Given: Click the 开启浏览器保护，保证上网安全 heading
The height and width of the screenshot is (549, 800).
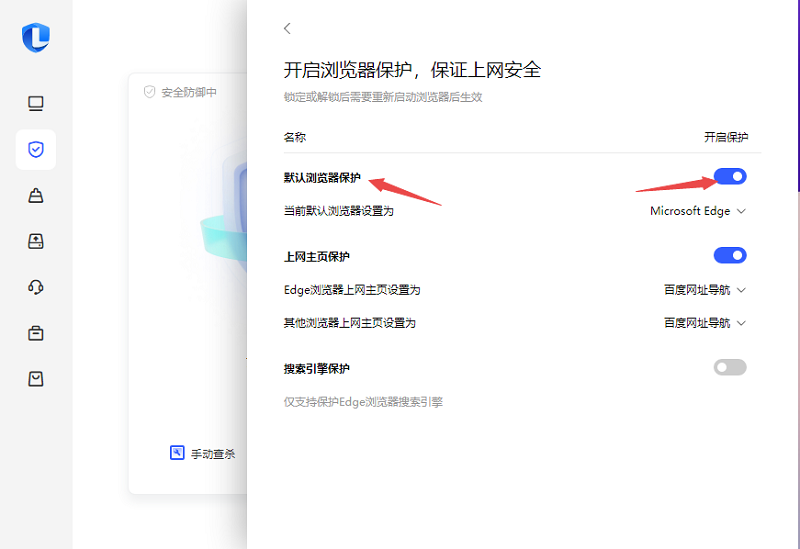Looking at the screenshot, I should pos(412,70).
